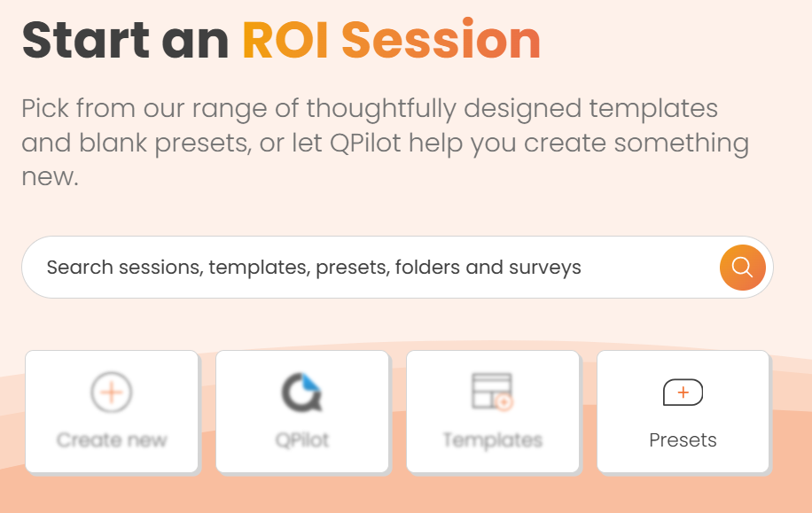Click the word QPilot in the description
Screen dimensions: 812x513
click(365, 143)
